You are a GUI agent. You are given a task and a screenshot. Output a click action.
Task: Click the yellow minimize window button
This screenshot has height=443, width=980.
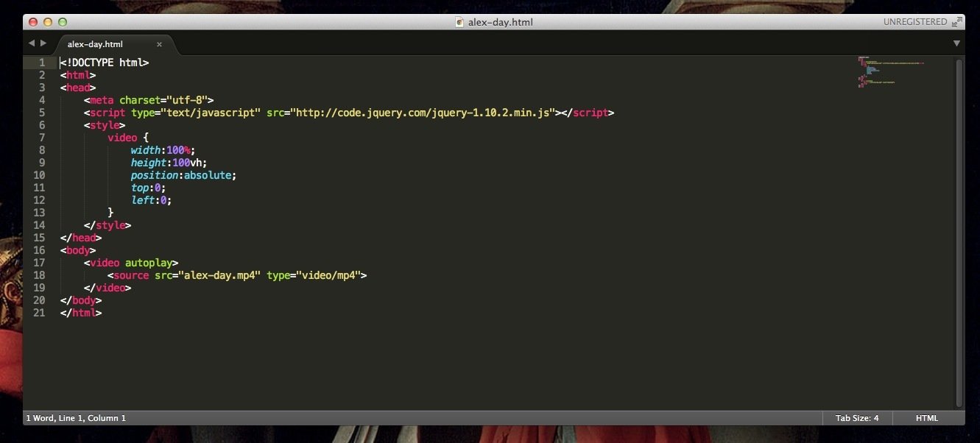pyautogui.click(x=48, y=22)
